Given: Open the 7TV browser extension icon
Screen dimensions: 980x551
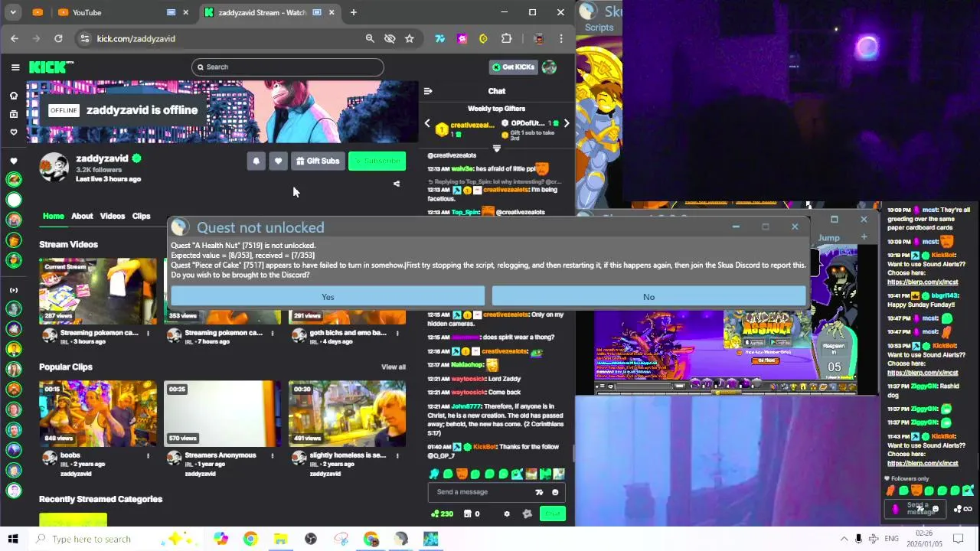Looking at the screenshot, I should [440, 38].
